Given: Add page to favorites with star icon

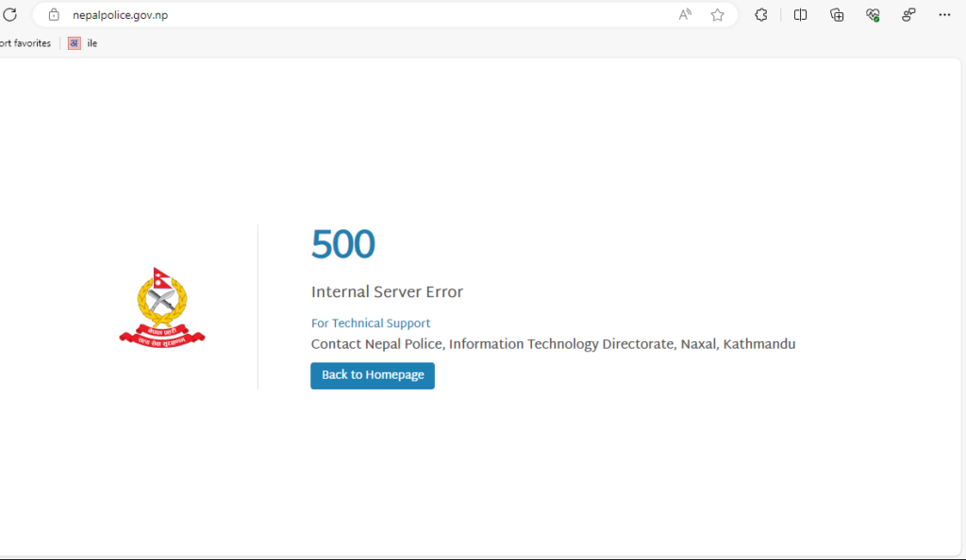Looking at the screenshot, I should point(717,14).
